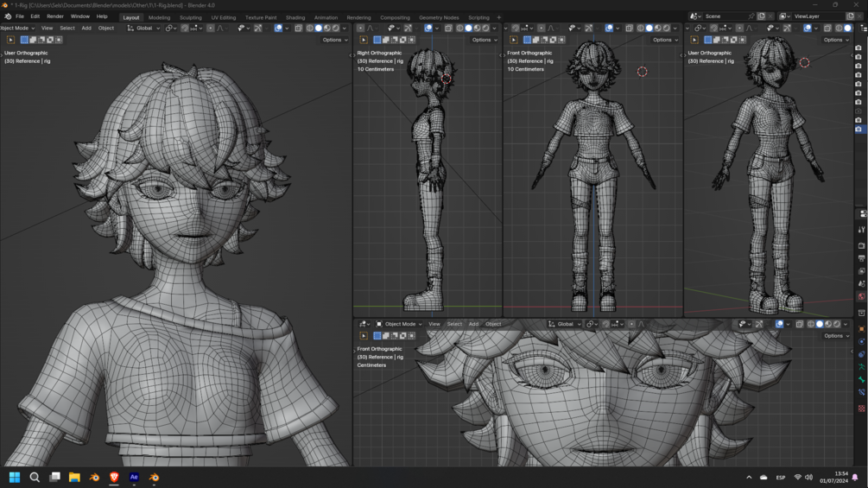Open the Window menu
This screenshot has height=488, width=868.
point(80,16)
